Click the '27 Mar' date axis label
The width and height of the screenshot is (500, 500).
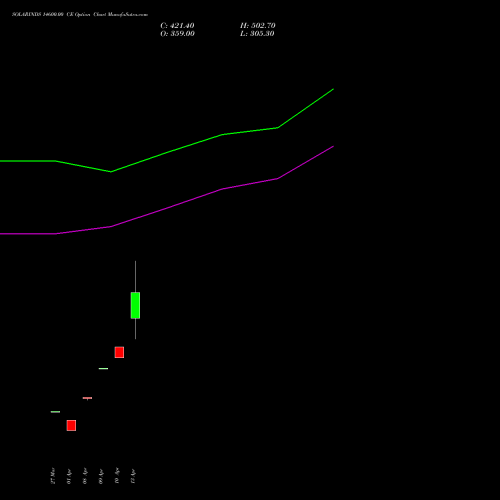tap(53, 476)
